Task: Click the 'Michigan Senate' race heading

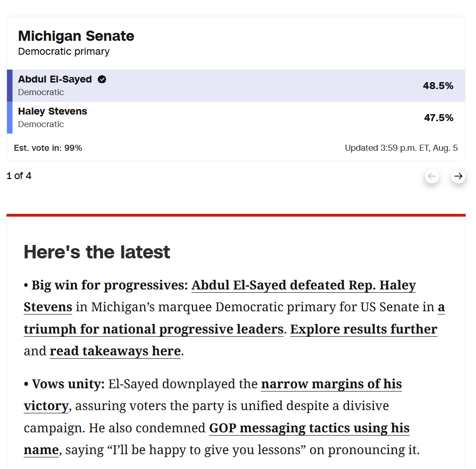Action: [x=76, y=36]
